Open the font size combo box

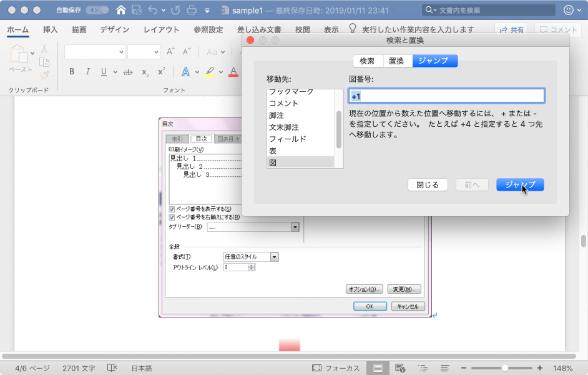tap(144, 52)
